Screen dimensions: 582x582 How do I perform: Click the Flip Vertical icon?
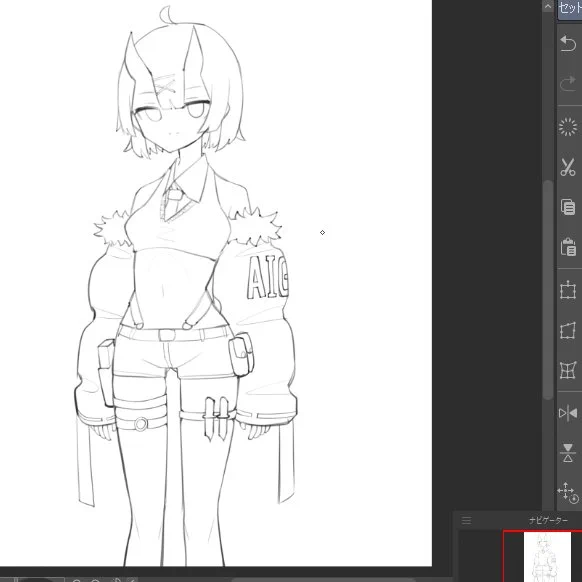568,453
